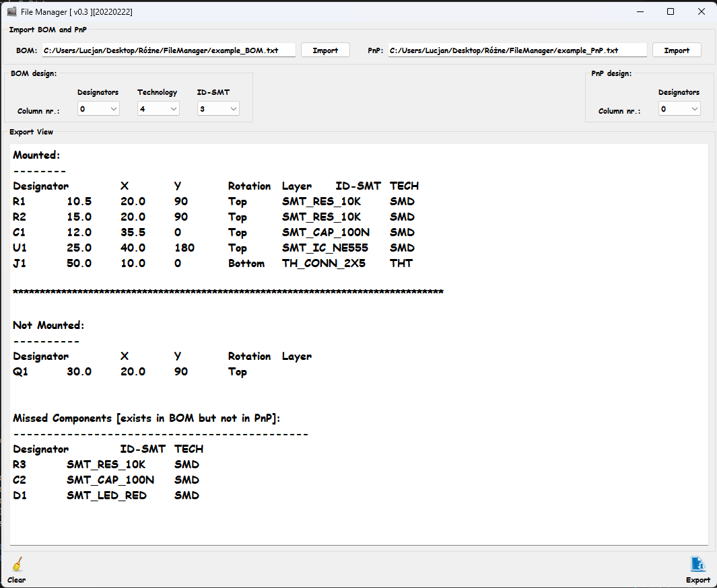Click 35.5 value in C1 row

[x=133, y=233]
